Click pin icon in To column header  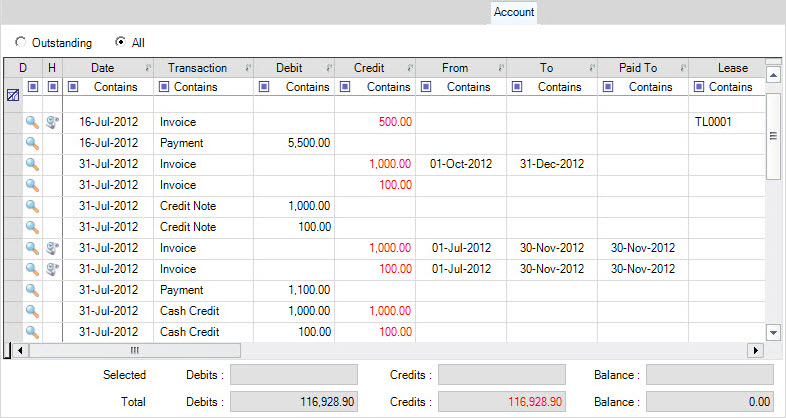592,68
